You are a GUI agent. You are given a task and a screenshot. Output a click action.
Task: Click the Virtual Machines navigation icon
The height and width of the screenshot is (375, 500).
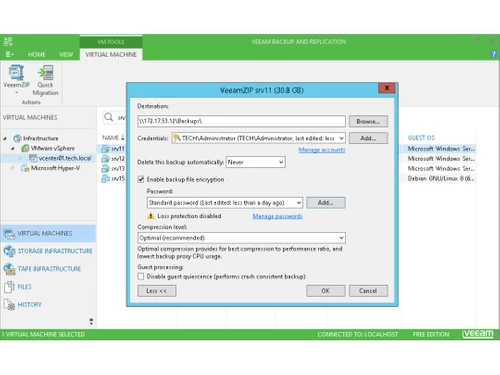(x=9, y=233)
